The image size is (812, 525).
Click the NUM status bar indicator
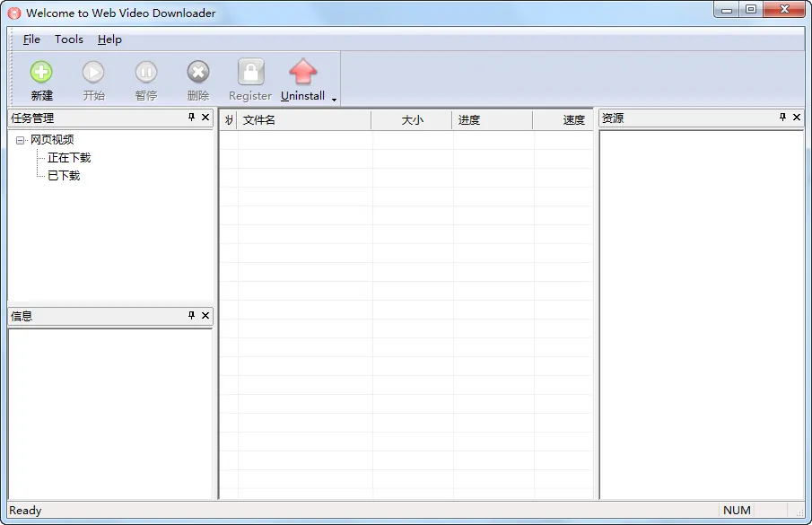pos(737,511)
